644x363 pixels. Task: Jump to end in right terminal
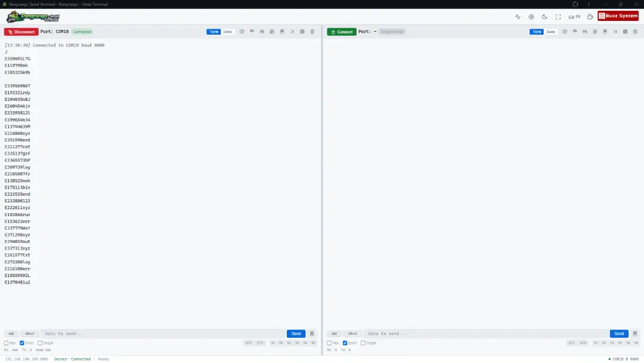[x=615, y=32]
